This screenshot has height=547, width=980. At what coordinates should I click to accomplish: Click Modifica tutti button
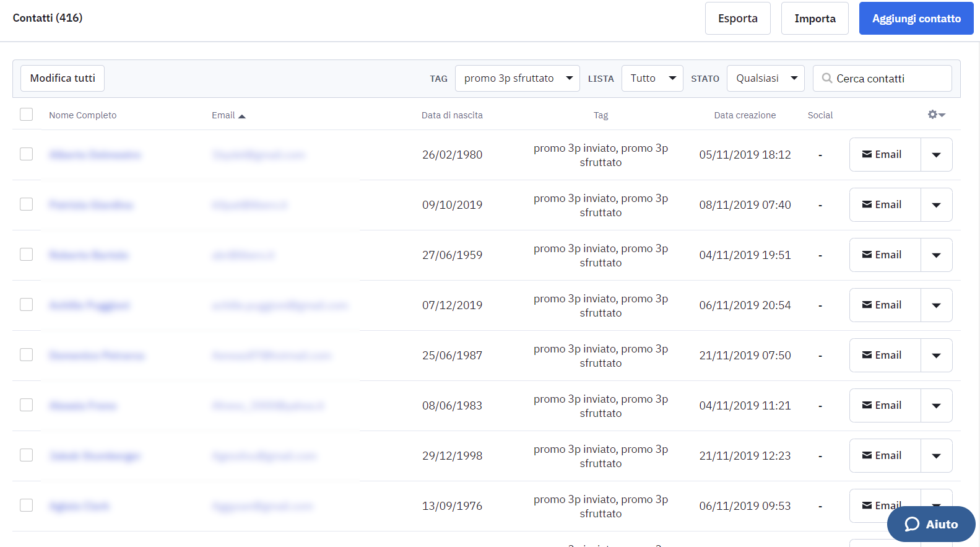[x=63, y=78]
